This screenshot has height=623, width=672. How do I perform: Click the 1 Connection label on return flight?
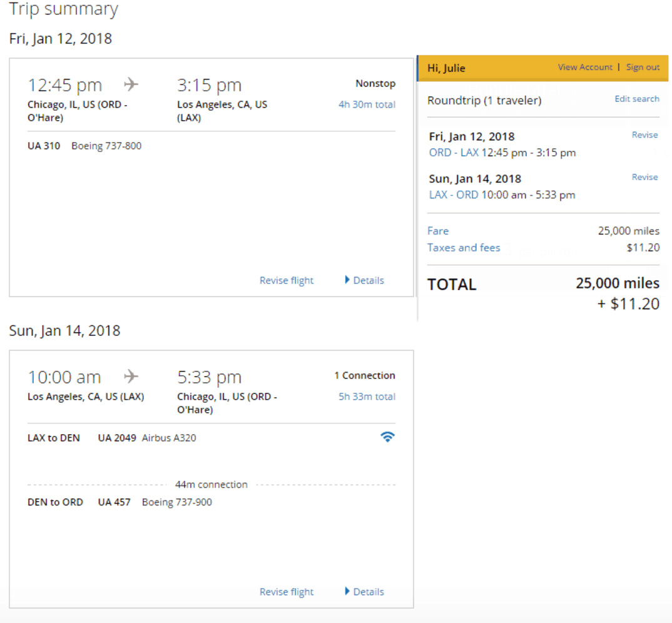pyautogui.click(x=365, y=375)
